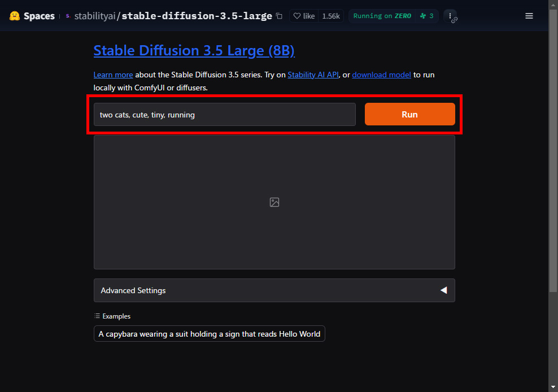
Task: Open the hamburger navigation menu
Action: 529,16
